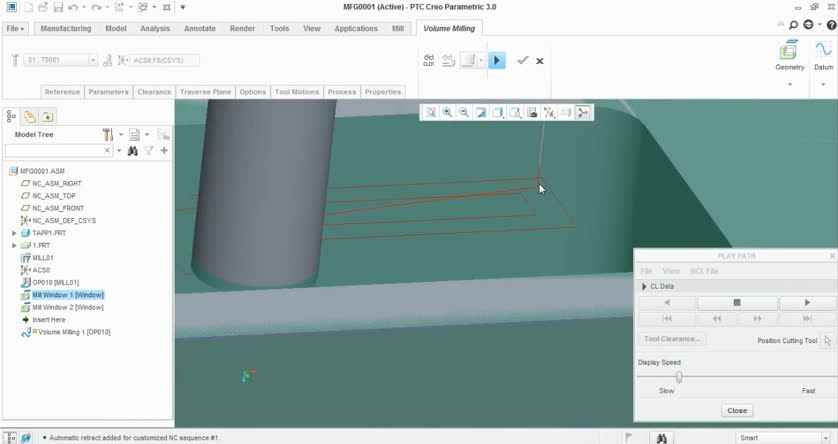Open the tool 01 : T0001 dropdown
The width and height of the screenshot is (838, 444).
coord(92,60)
